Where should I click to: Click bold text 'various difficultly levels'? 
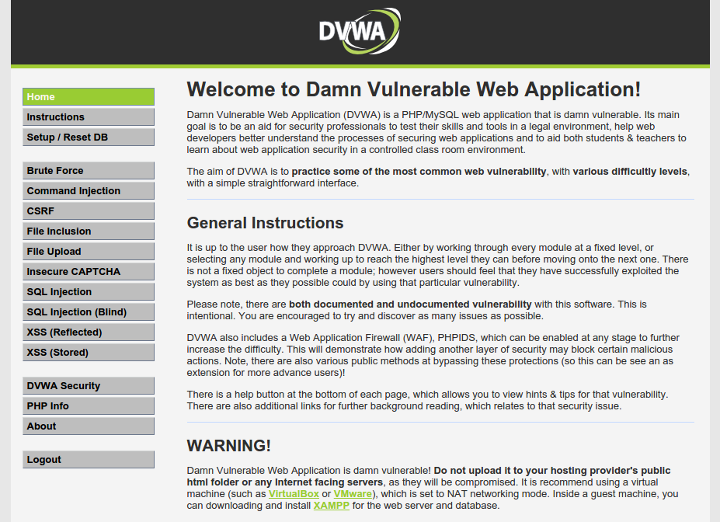coord(630,172)
